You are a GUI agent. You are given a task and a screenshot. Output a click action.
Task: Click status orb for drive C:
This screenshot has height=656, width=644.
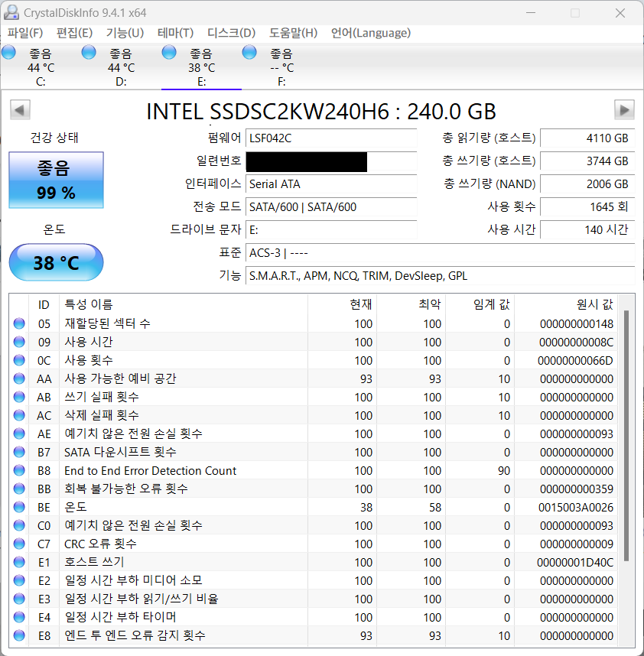coord(8,53)
